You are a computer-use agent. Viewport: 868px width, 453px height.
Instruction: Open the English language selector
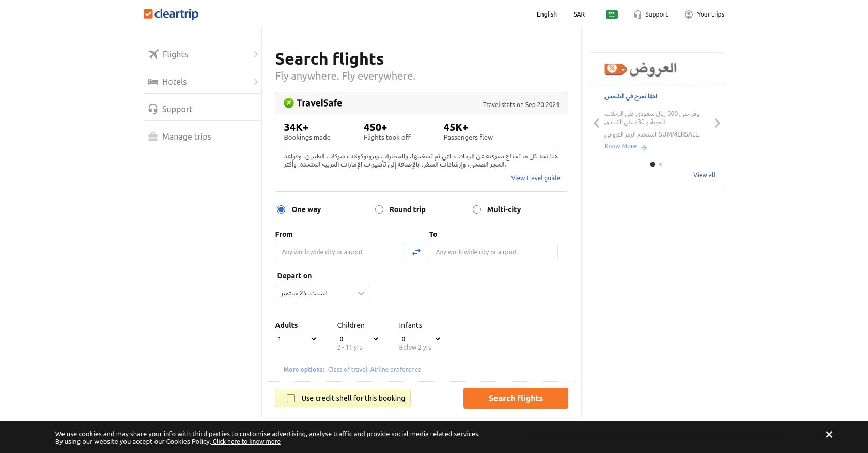[547, 14]
